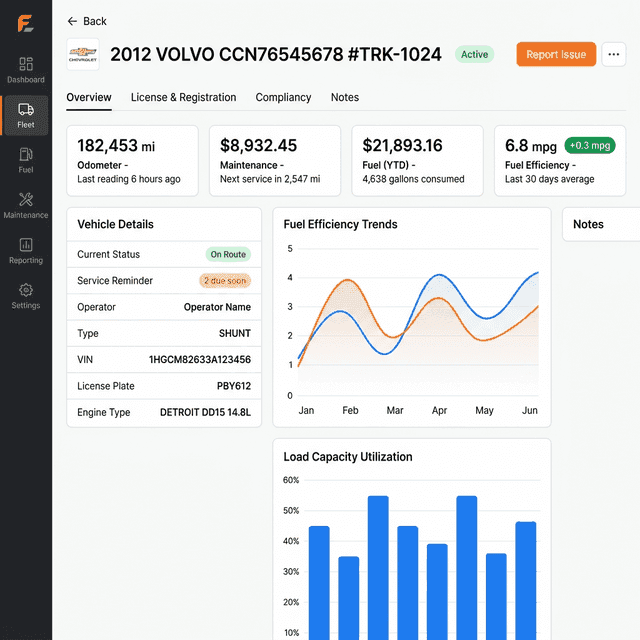Open the Dashboard sidebar icon
The width and height of the screenshot is (640, 640).
pyautogui.click(x=26, y=64)
